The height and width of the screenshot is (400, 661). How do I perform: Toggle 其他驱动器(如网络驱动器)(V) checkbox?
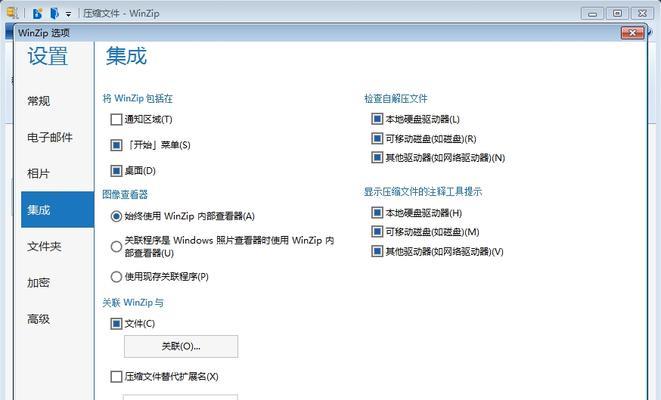click(377, 251)
